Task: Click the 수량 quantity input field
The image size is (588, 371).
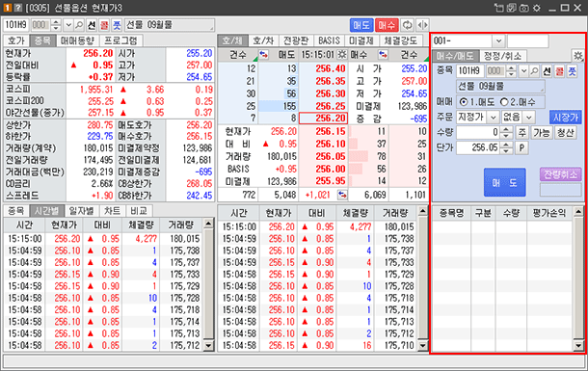Action: 478,132
